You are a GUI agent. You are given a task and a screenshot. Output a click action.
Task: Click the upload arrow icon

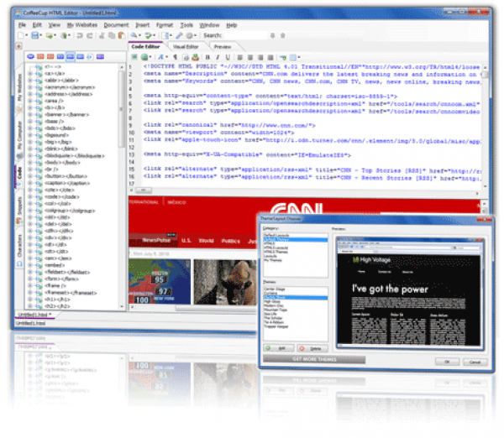(64, 35)
